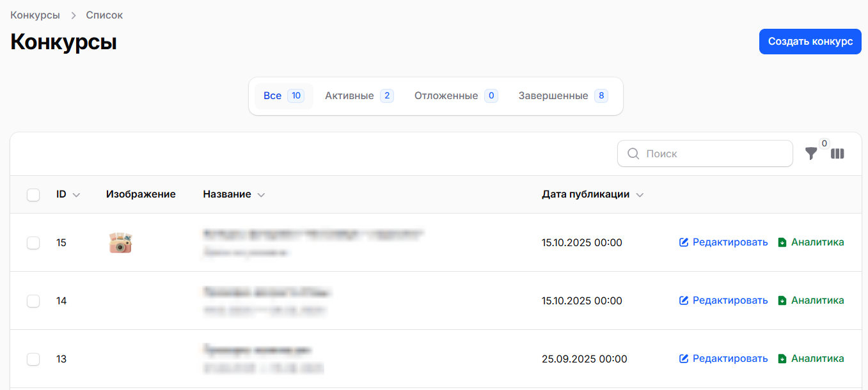
Task: Click analytics file icon for row 15
Action: pos(782,242)
